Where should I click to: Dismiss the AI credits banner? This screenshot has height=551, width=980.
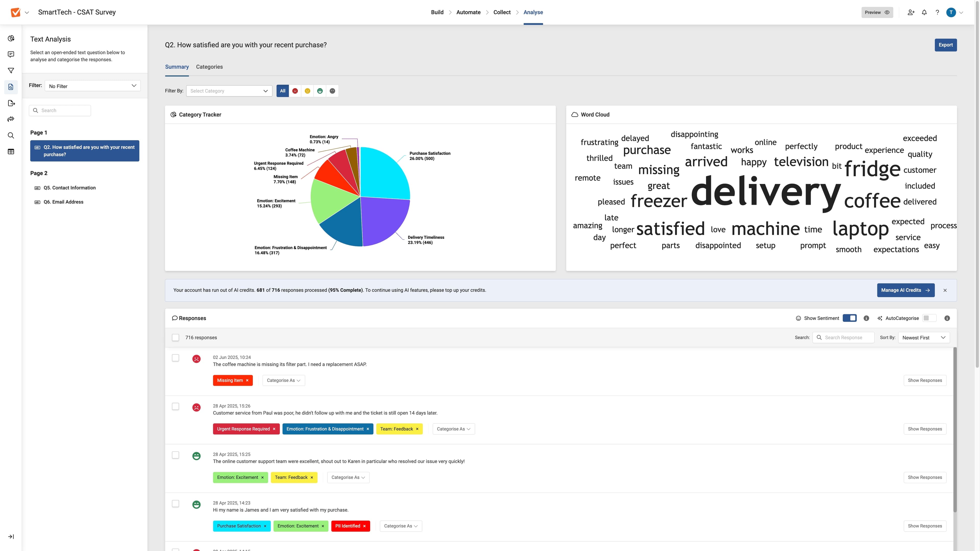[945, 290]
